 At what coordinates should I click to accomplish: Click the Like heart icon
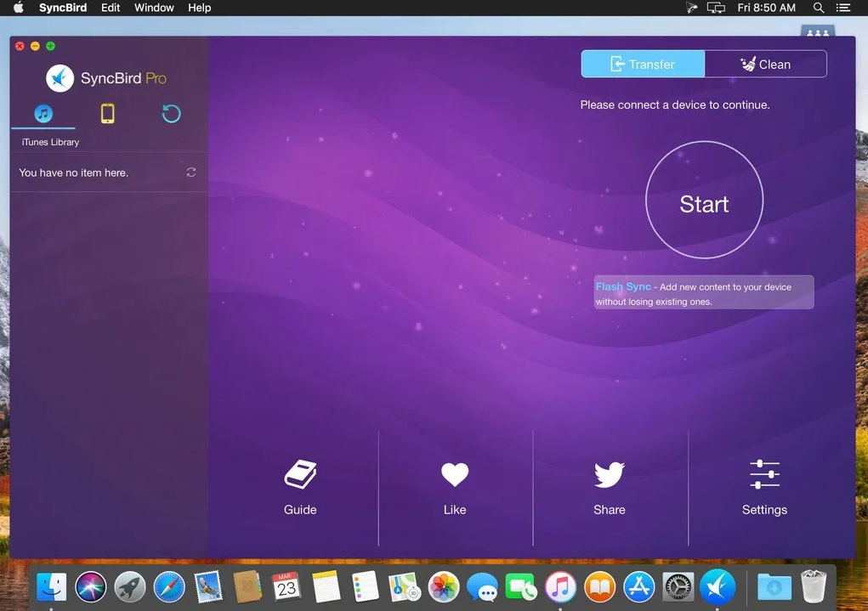point(455,474)
